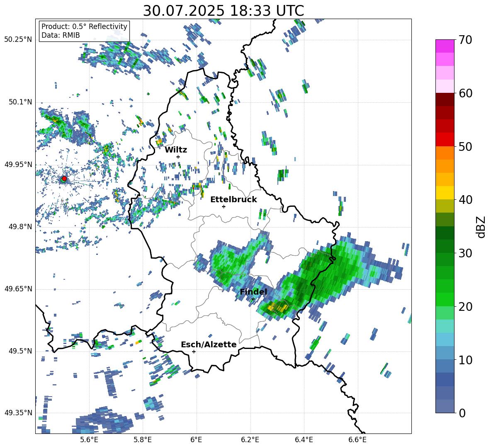This screenshot has height=448, width=491.
Task: Click the colorbar value 40
Action: pos(465,200)
